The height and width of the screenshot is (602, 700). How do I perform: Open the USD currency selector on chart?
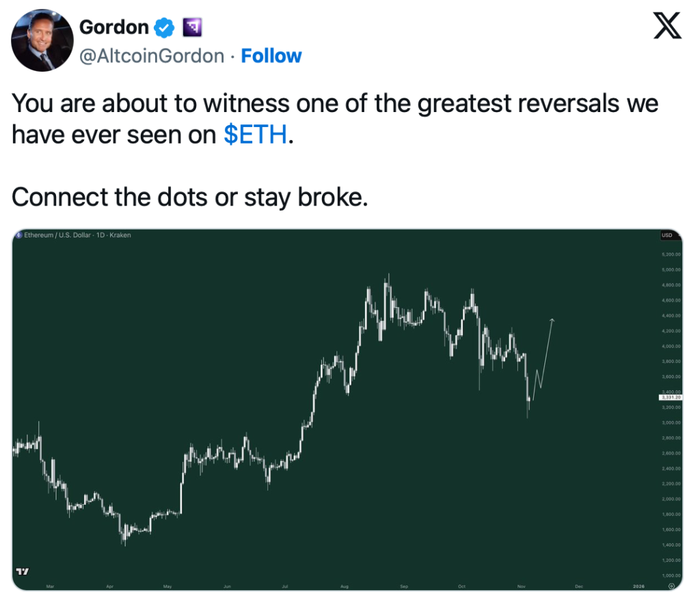[667, 235]
